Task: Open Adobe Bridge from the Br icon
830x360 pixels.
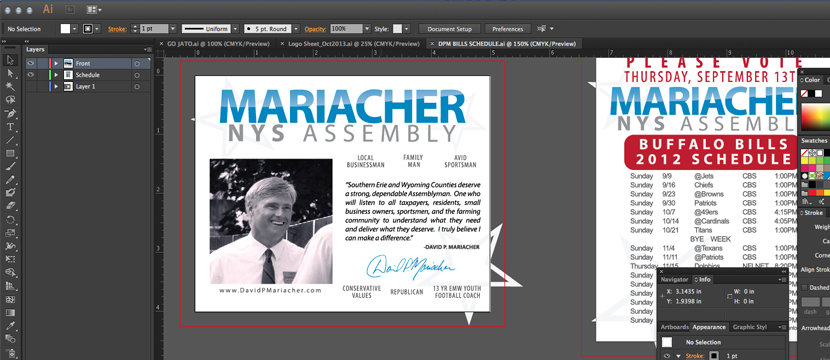Action: pyautogui.click(x=71, y=10)
